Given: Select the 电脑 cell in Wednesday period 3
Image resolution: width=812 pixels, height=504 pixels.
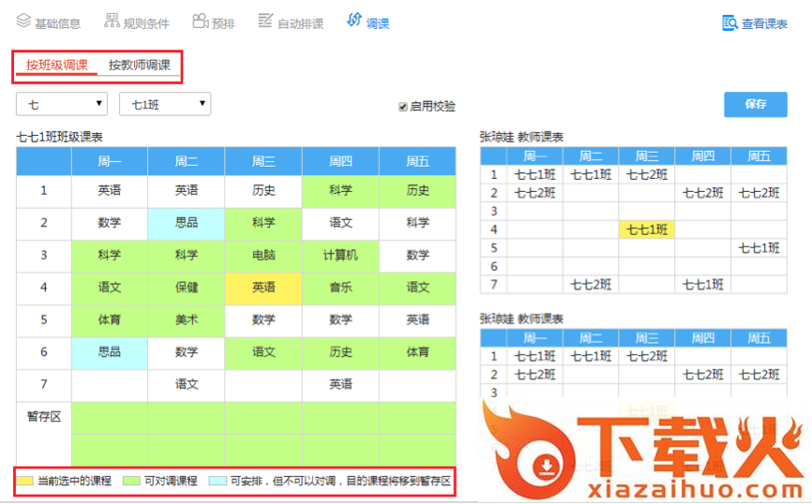Looking at the screenshot, I should [x=263, y=255].
